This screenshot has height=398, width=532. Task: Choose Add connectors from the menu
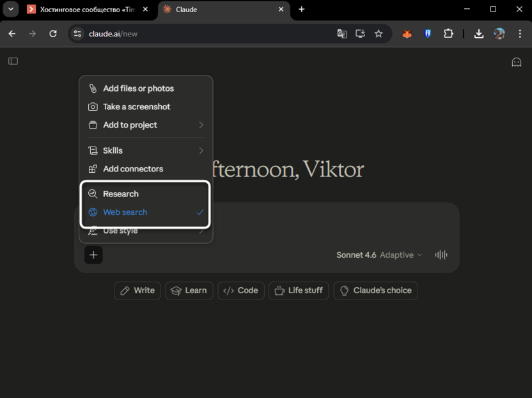(146, 169)
